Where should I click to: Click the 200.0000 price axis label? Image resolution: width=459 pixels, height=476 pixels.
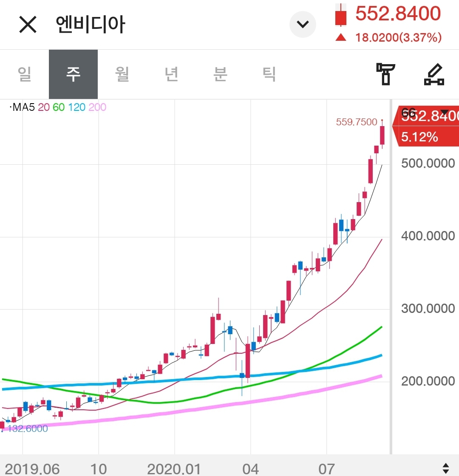(x=428, y=381)
